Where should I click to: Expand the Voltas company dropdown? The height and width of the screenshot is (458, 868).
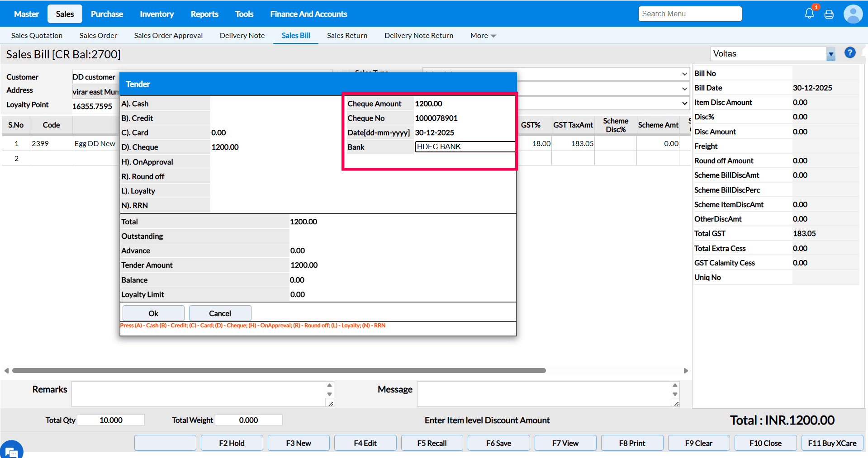point(830,54)
